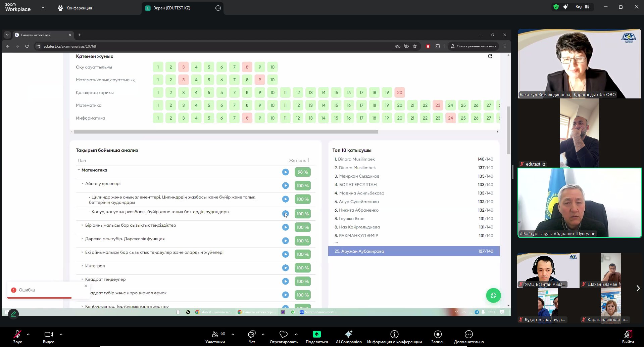Image resolution: width=644 pixels, height=347 pixels.
Task: Play the Интеграл topic video button
Action: coord(285,268)
